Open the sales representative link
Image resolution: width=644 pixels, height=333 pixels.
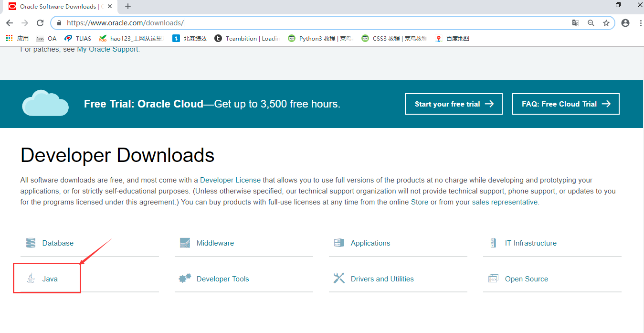[505, 202]
